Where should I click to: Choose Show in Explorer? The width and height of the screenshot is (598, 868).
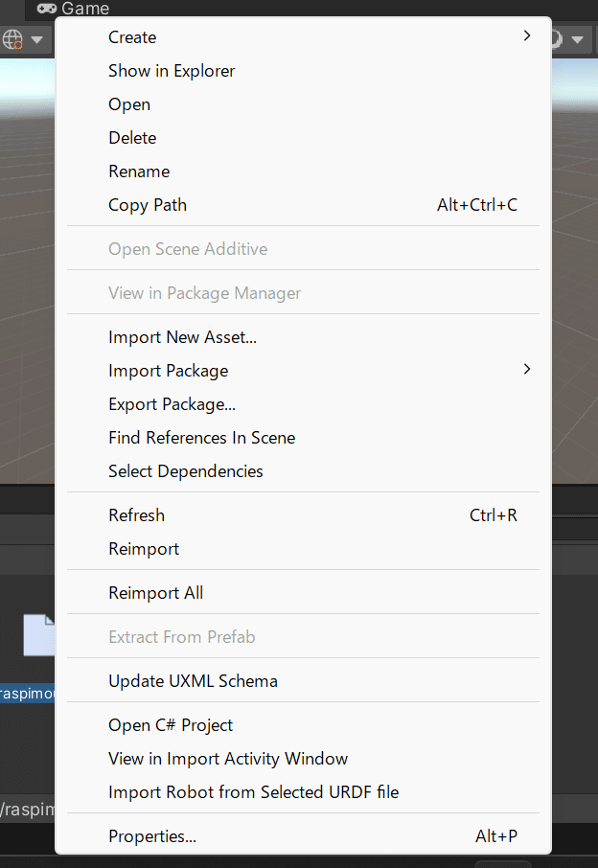(172, 71)
